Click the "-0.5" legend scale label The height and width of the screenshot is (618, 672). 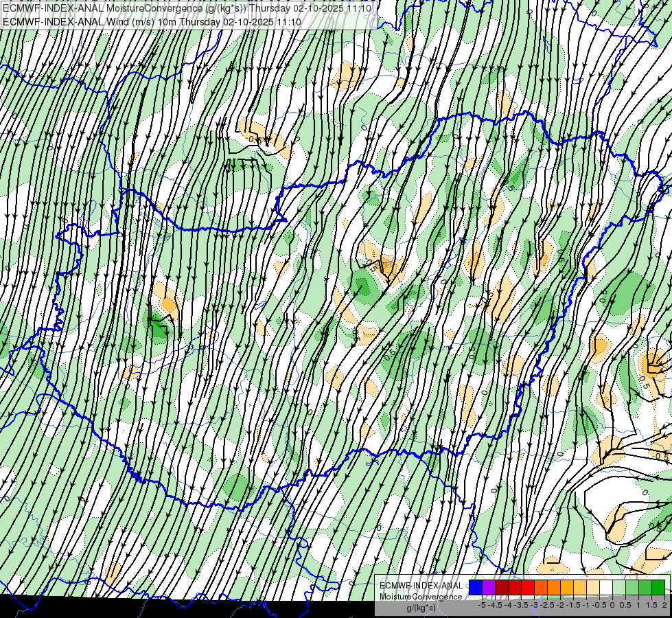point(599,605)
